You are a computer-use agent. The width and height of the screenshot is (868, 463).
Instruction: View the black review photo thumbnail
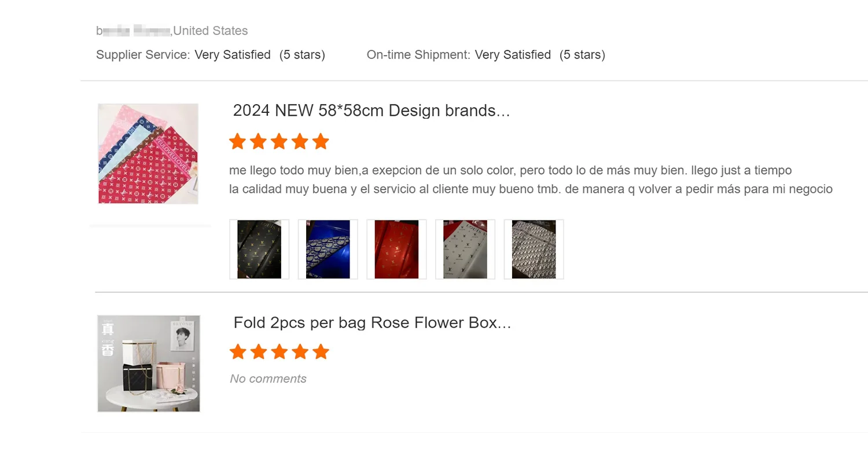[x=259, y=249]
